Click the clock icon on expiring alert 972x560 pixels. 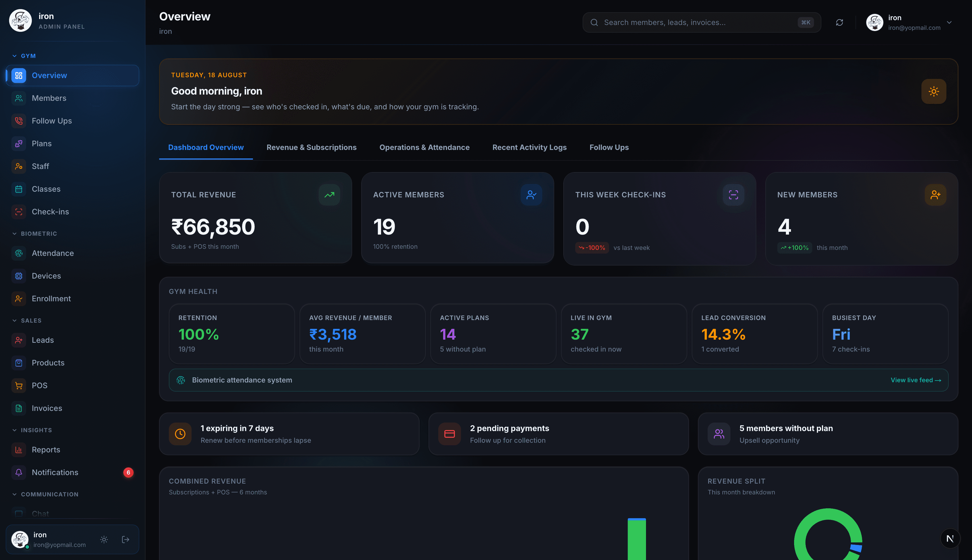[180, 434]
